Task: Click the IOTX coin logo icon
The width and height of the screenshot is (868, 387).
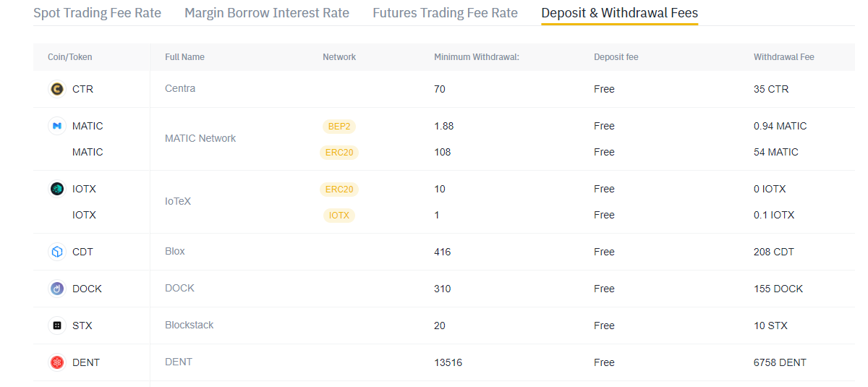Action: (x=56, y=189)
